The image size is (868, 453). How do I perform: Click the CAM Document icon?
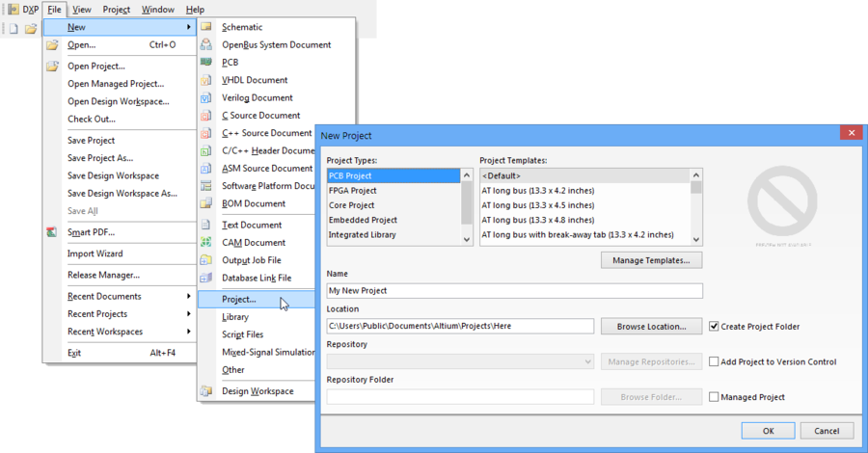coord(206,242)
